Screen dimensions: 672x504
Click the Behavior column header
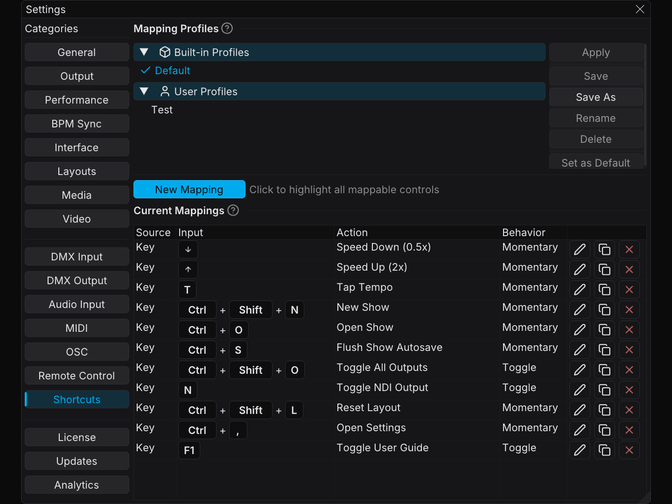coord(524,232)
